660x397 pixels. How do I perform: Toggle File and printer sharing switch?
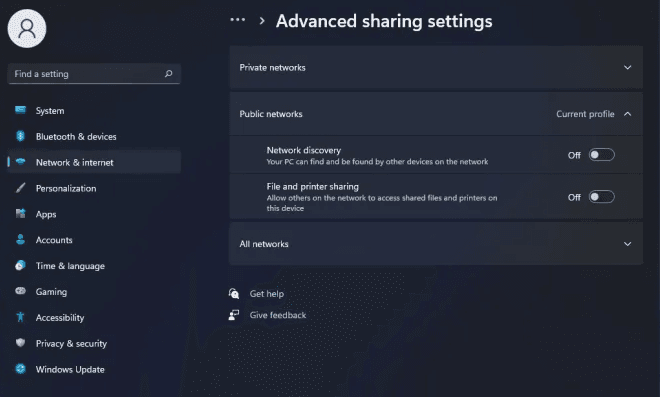tap(601, 197)
